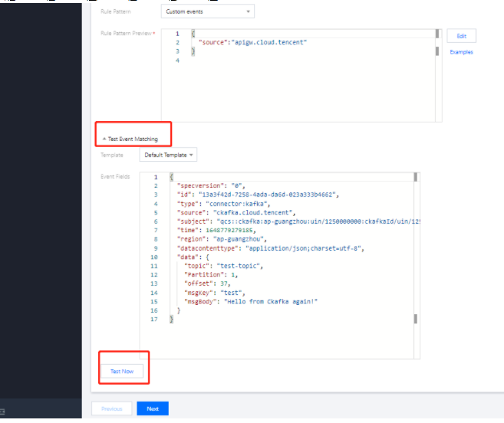Screen dimensions: 504x423
Task: Proceed with the Next button
Action: point(153,408)
